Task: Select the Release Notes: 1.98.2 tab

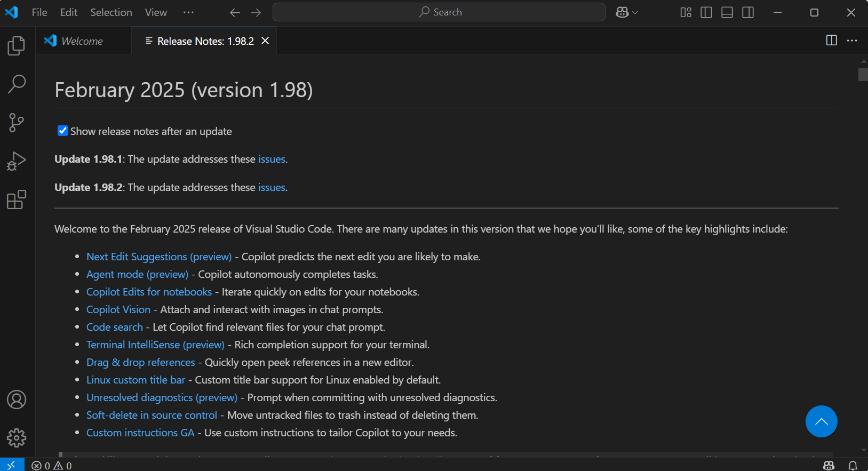Action: click(204, 41)
